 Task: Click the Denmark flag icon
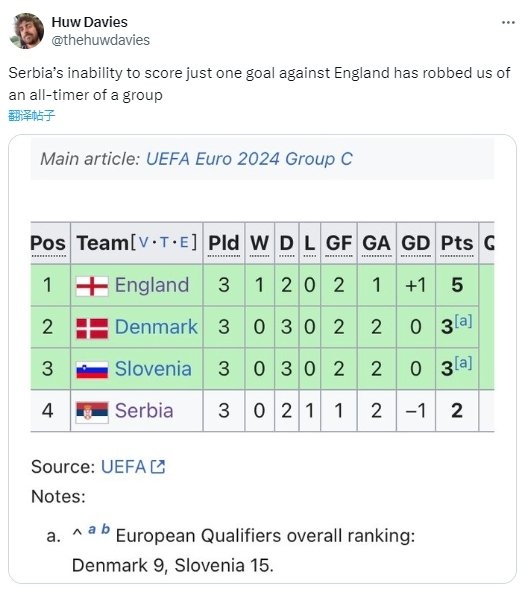92,328
